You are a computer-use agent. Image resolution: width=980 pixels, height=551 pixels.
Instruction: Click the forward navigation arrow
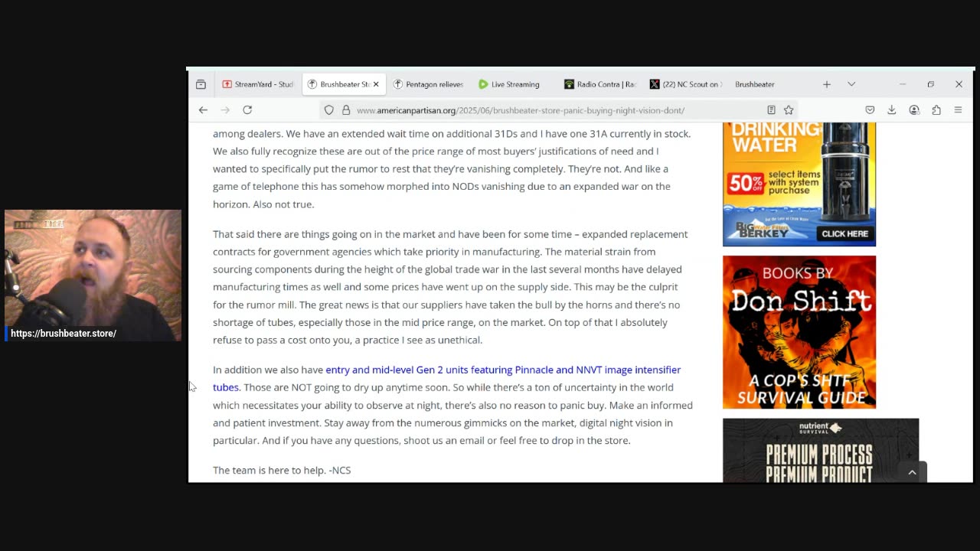point(225,110)
